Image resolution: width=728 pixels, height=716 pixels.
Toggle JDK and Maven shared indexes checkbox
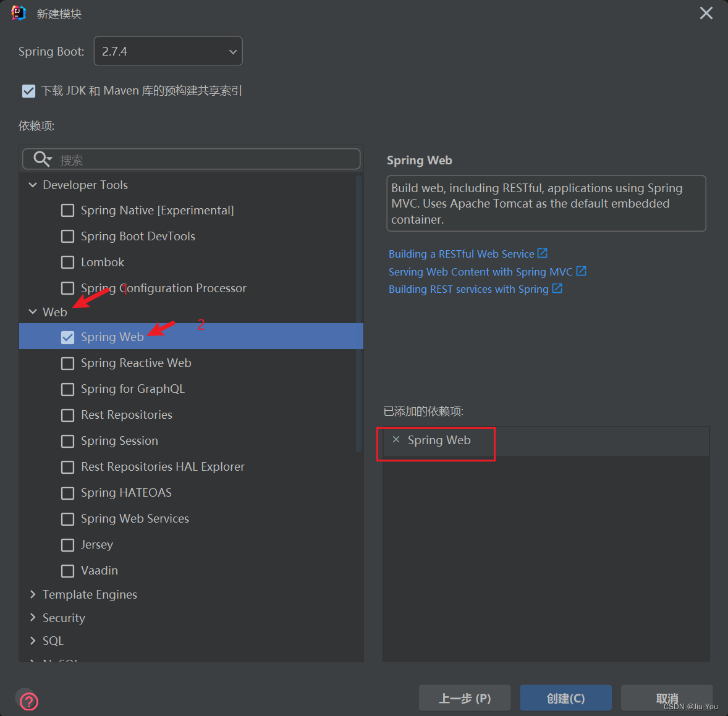point(29,90)
